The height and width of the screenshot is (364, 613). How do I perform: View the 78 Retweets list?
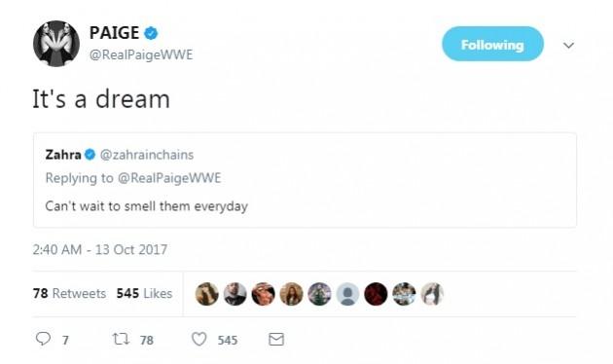pyautogui.click(x=70, y=293)
